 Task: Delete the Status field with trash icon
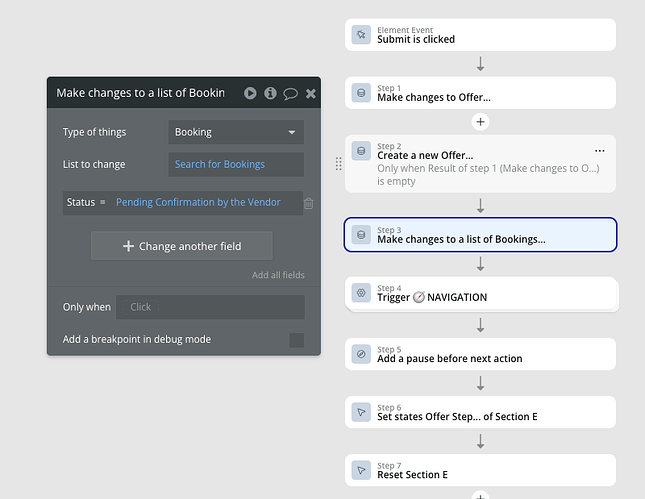pos(308,203)
